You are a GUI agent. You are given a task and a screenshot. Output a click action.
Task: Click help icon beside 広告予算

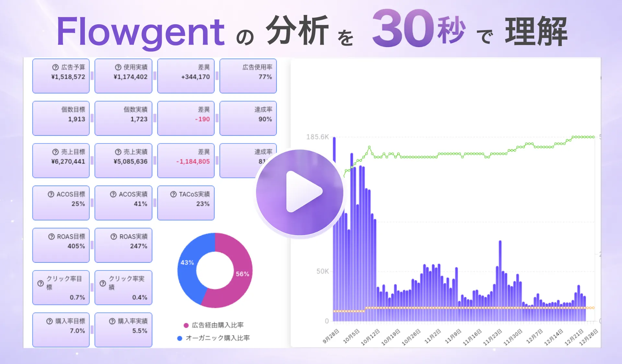click(x=55, y=67)
